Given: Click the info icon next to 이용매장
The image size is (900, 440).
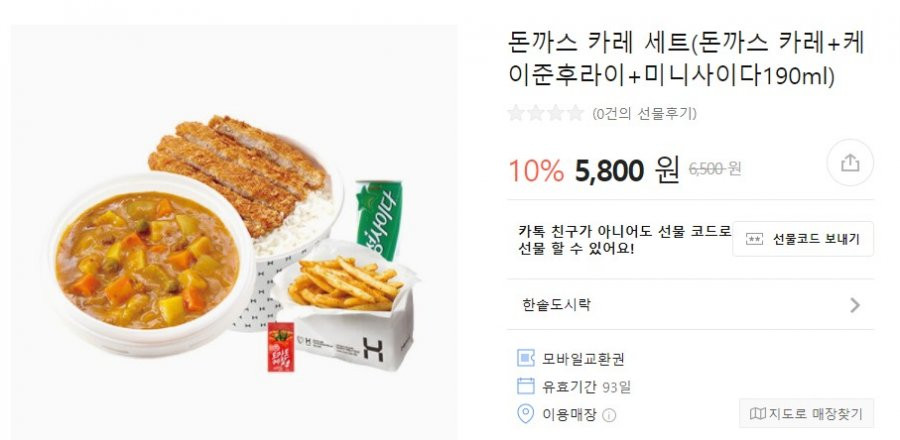Looking at the screenshot, I should 609,415.
